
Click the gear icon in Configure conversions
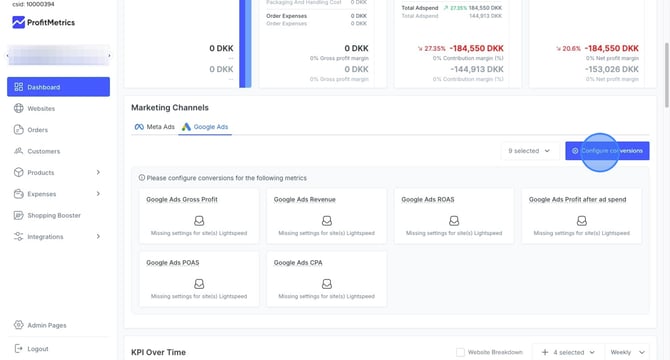point(575,151)
